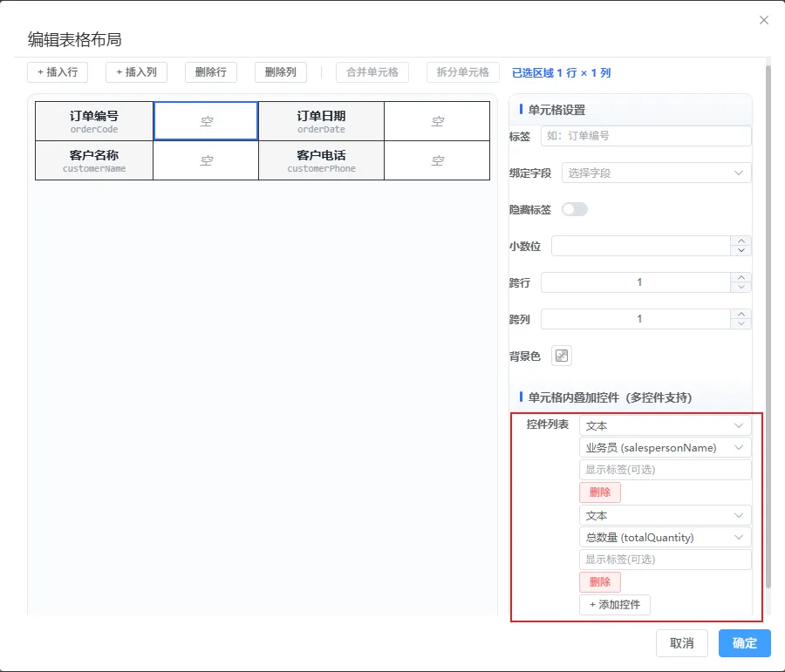Focus the 小数位 input field
Image resolution: width=785 pixels, height=672 pixels.
[x=641, y=246]
